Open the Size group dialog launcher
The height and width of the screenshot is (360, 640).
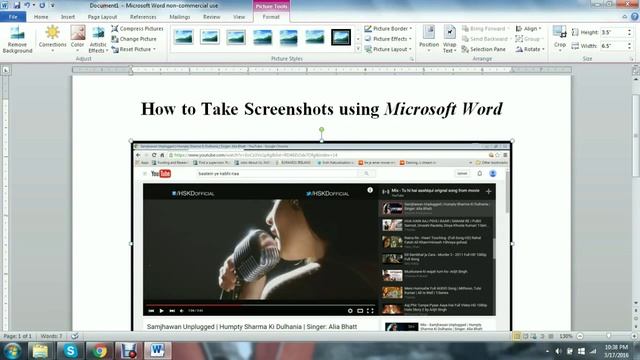[631, 59]
